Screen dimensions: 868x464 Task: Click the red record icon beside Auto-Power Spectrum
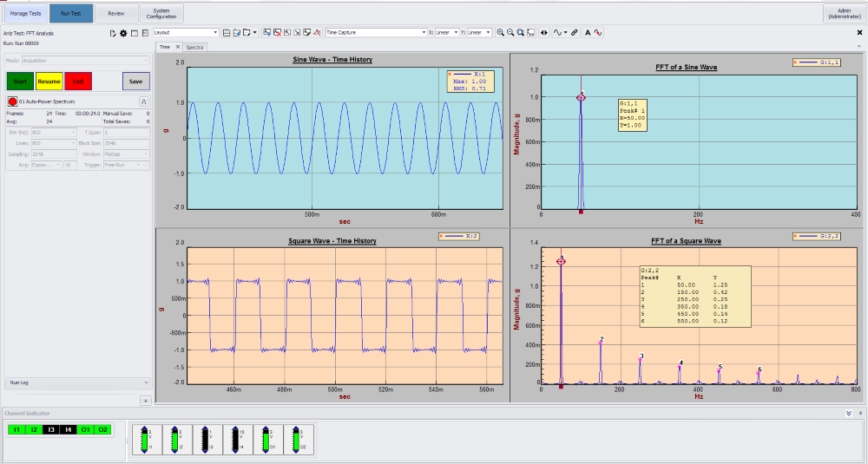point(12,101)
